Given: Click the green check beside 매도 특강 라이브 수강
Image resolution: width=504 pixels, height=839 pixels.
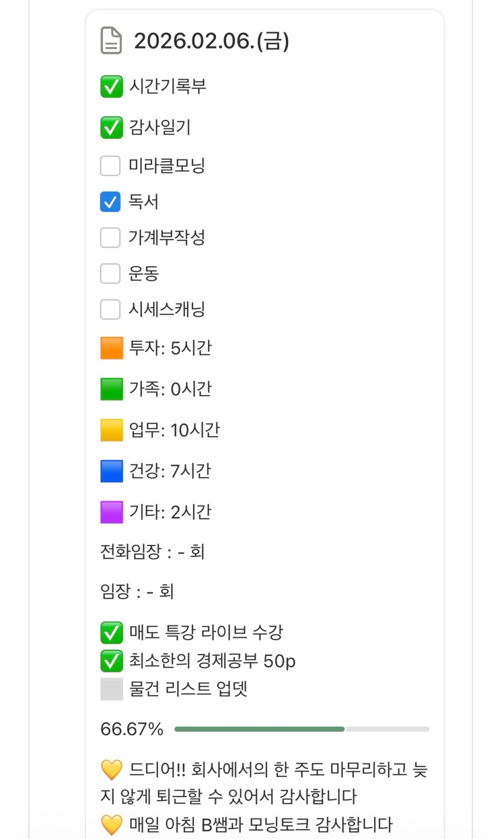Looking at the screenshot, I should (x=111, y=633).
